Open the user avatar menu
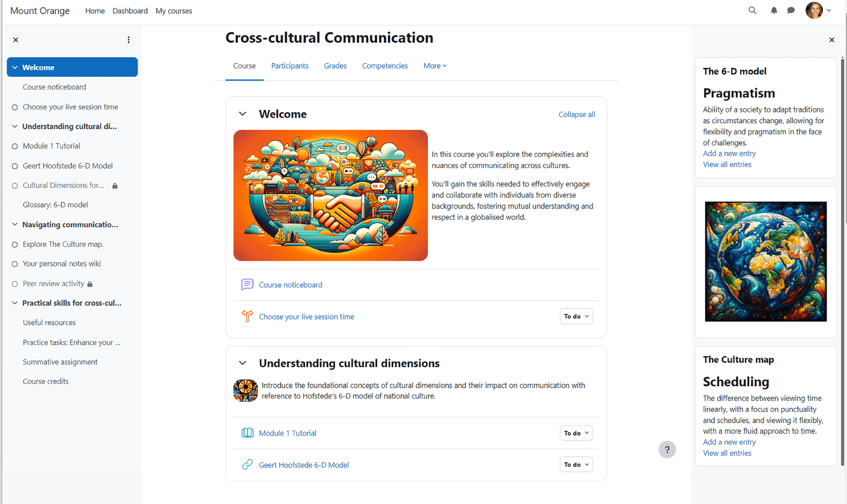Screen dimensions: 847x504 815,10
